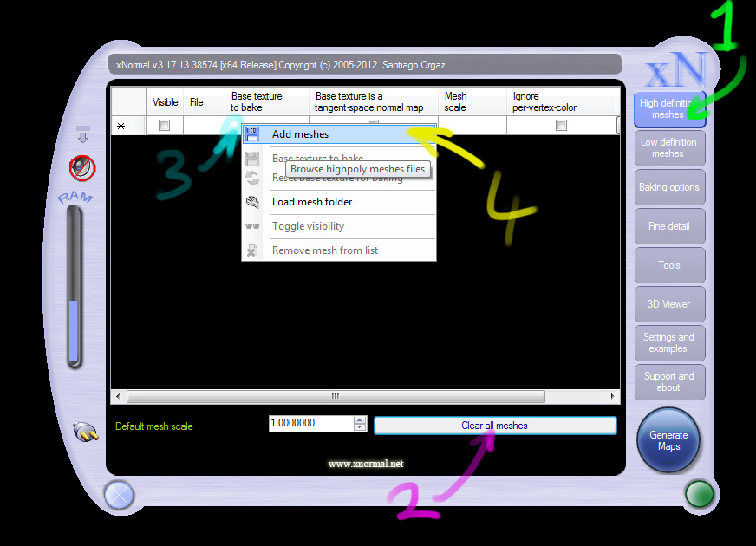Click the Mesh scale cell in the new row
The width and height of the screenshot is (756, 546).
click(x=472, y=126)
